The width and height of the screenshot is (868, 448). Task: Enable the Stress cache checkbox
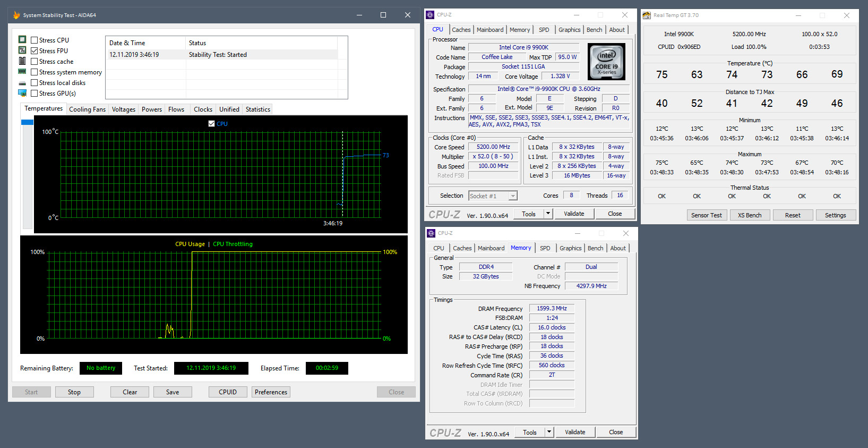point(35,62)
